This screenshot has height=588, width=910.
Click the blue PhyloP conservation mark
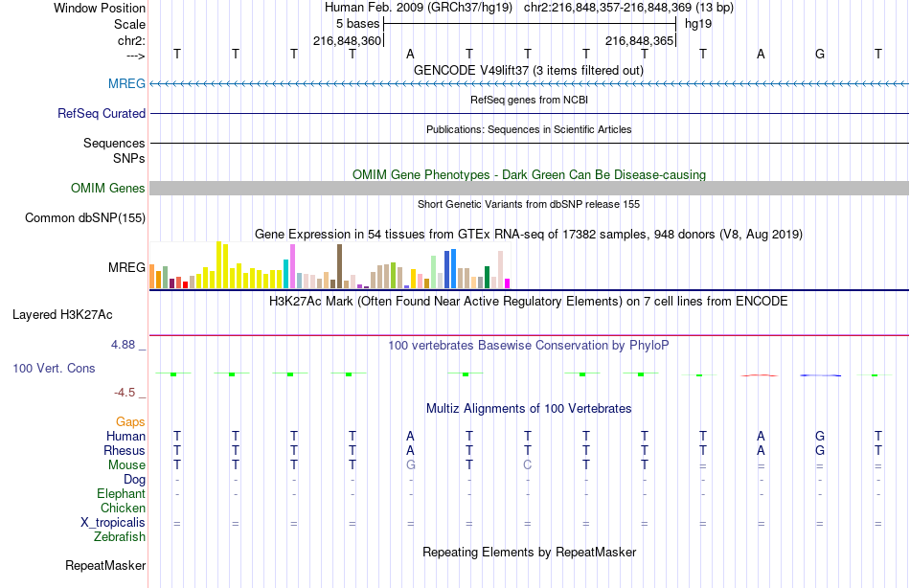(x=820, y=375)
